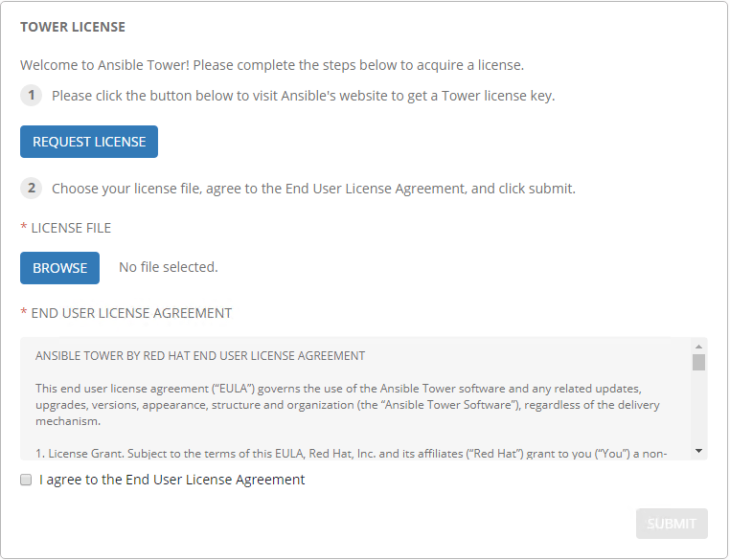Screen dimensions: 730x560
Task: Click the Tower License heading
Action: (73, 27)
